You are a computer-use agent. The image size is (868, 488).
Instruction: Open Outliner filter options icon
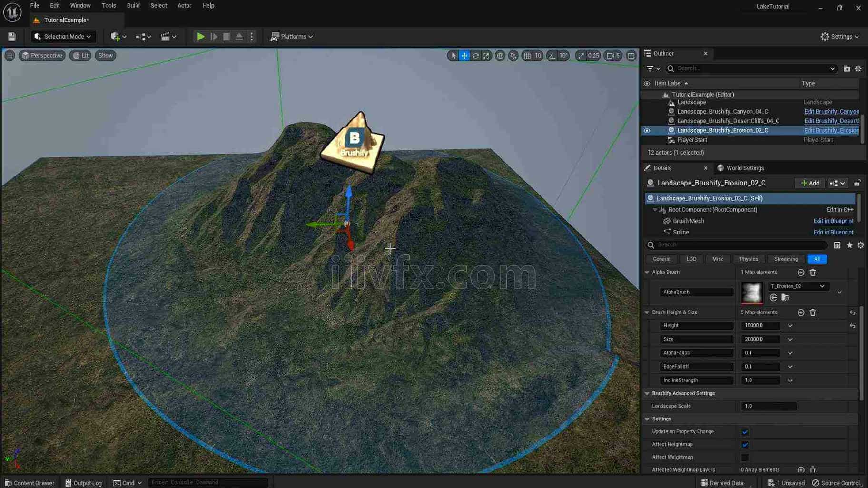click(x=653, y=69)
